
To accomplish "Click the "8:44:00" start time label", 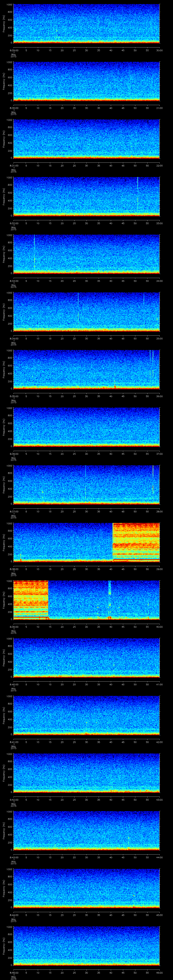I will click(14, 915).
